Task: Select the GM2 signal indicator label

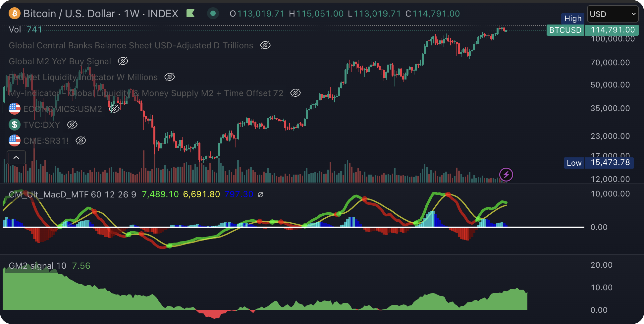Action: [x=37, y=266]
